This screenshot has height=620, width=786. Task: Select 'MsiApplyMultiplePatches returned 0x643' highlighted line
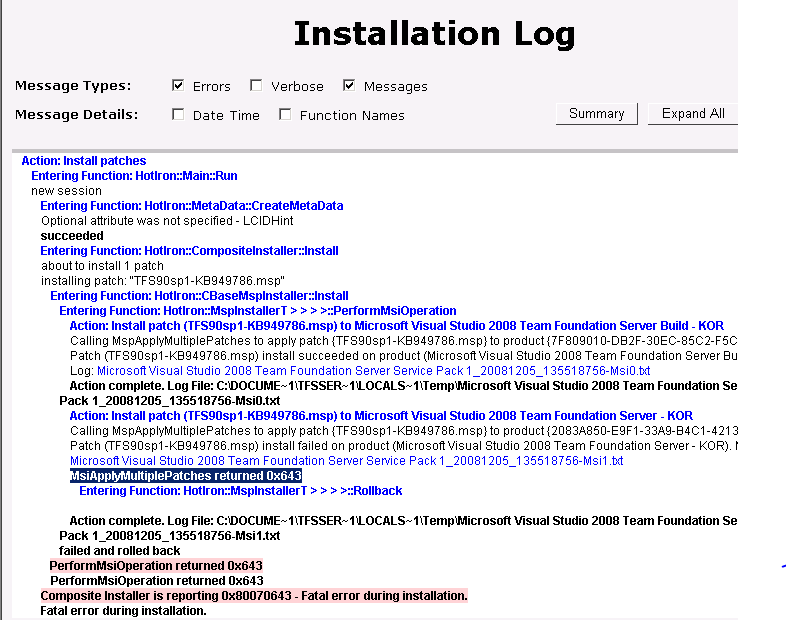click(x=186, y=476)
